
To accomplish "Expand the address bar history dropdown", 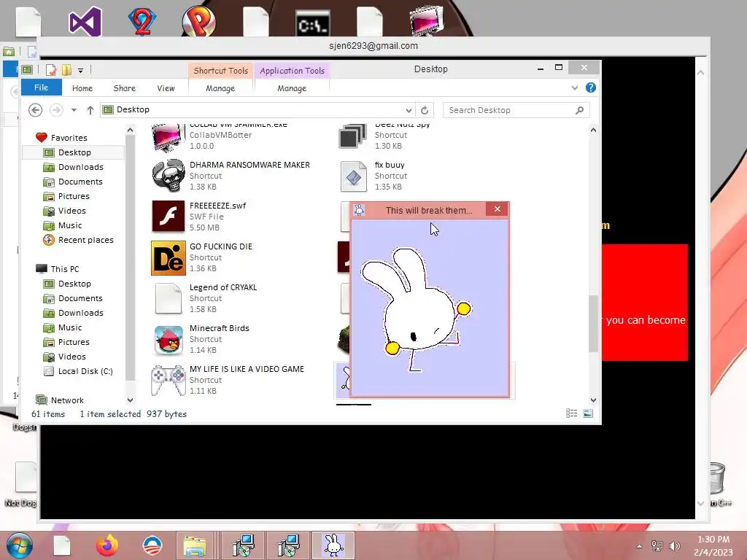I will pyautogui.click(x=409, y=110).
